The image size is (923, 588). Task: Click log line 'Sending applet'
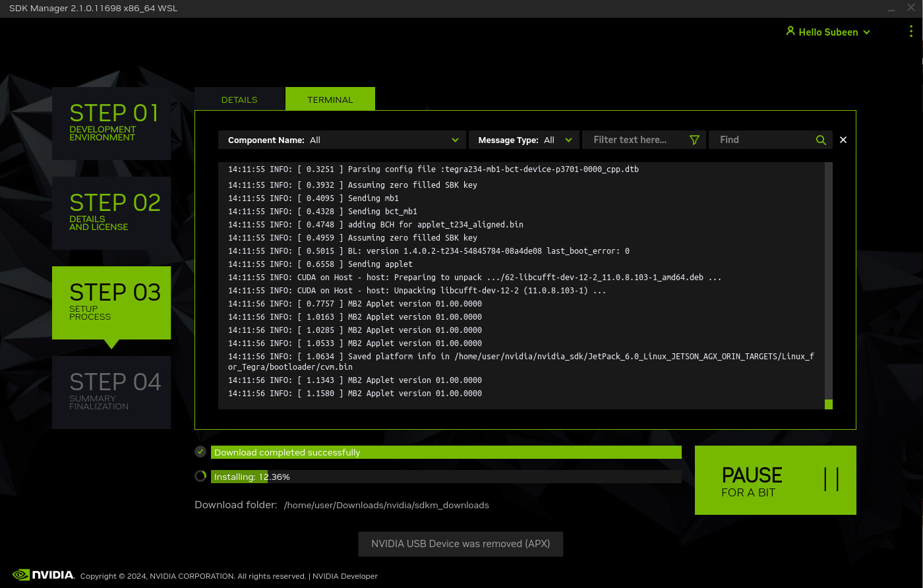coord(320,264)
